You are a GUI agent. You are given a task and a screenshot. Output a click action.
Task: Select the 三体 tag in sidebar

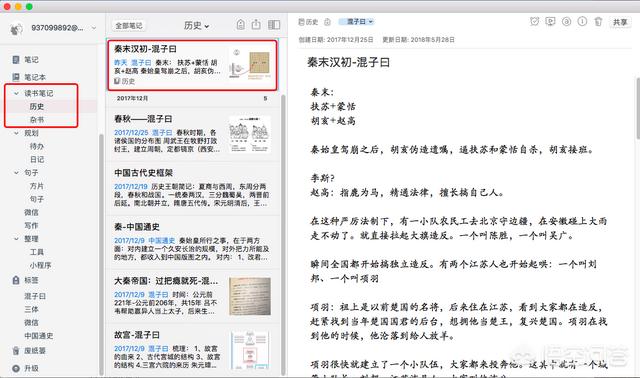[x=31, y=309]
